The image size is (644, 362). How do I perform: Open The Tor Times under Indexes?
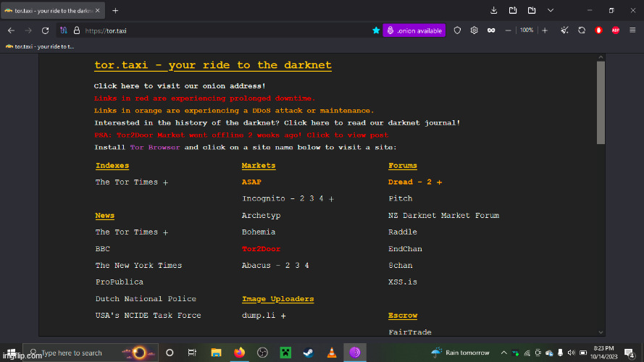(x=127, y=182)
